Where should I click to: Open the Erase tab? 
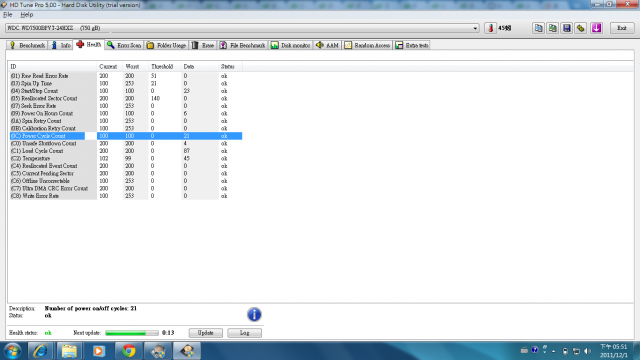click(203, 45)
